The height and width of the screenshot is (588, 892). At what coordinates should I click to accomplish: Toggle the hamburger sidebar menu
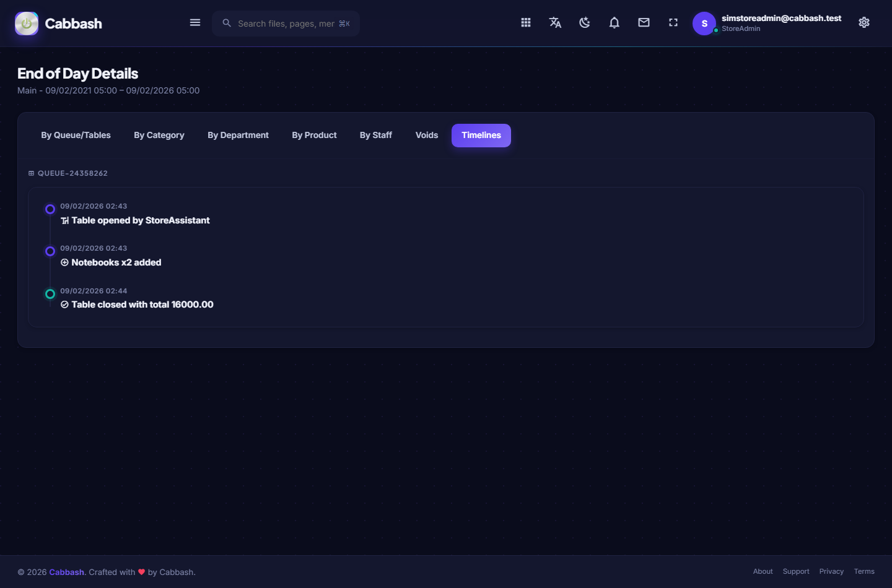point(195,22)
